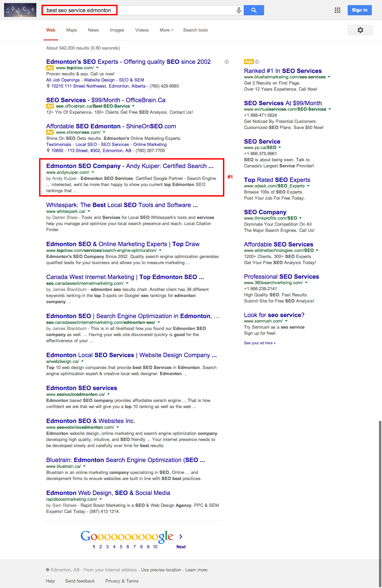The image size is (382, 588).
Task: Open Edmonton Local SEO Services result
Action: click(132, 355)
